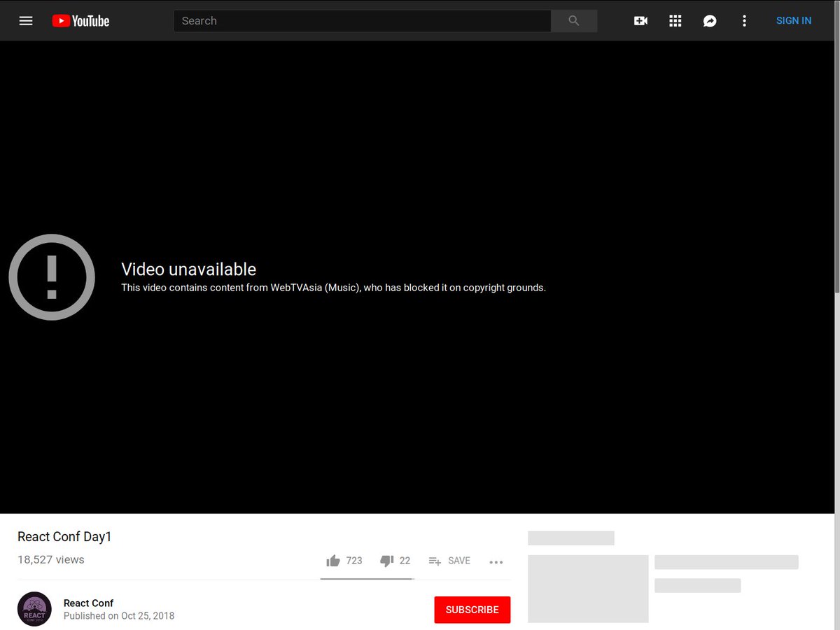Dislike the video with thumbs down

(x=386, y=561)
